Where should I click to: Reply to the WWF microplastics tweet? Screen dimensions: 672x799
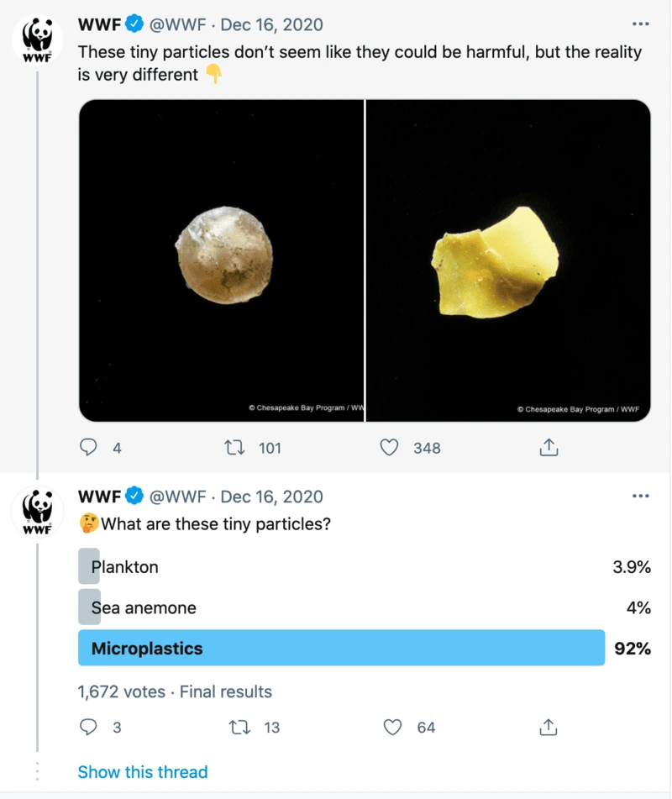pyautogui.click(x=87, y=448)
